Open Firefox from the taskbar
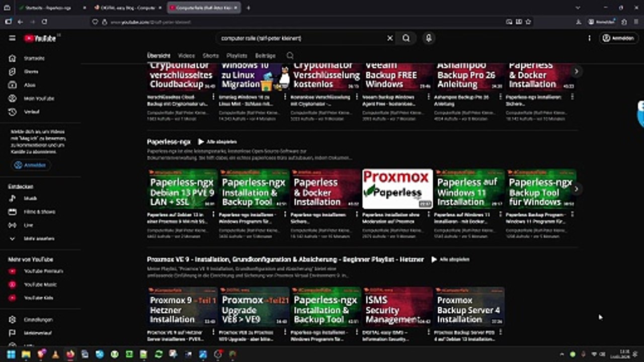 [70, 354]
